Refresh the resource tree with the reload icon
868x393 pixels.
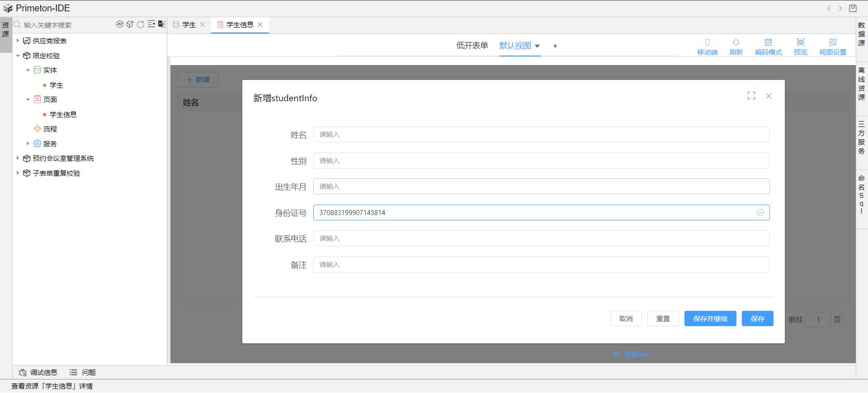point(141,24)
